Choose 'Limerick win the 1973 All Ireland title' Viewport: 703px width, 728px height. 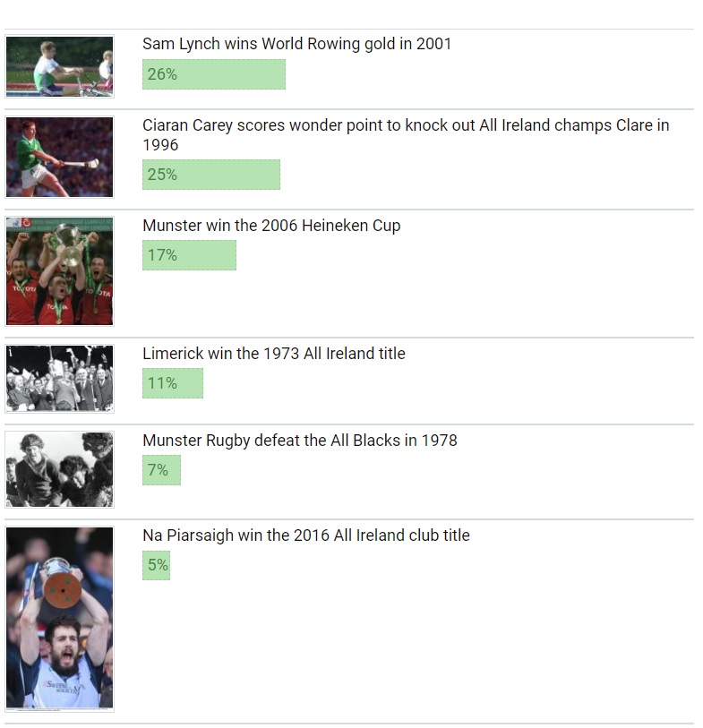click(273, 353)
